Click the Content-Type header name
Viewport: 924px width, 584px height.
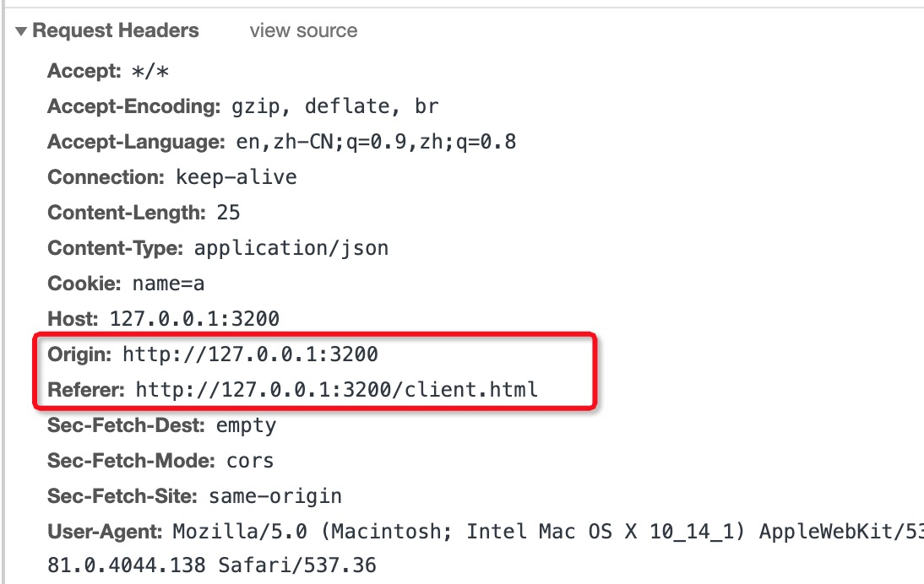[x=116, y=248]
